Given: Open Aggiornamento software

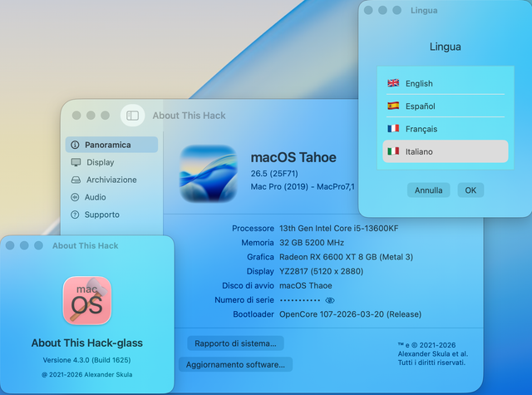Looking at the screenshot, I should coord(235,365).
